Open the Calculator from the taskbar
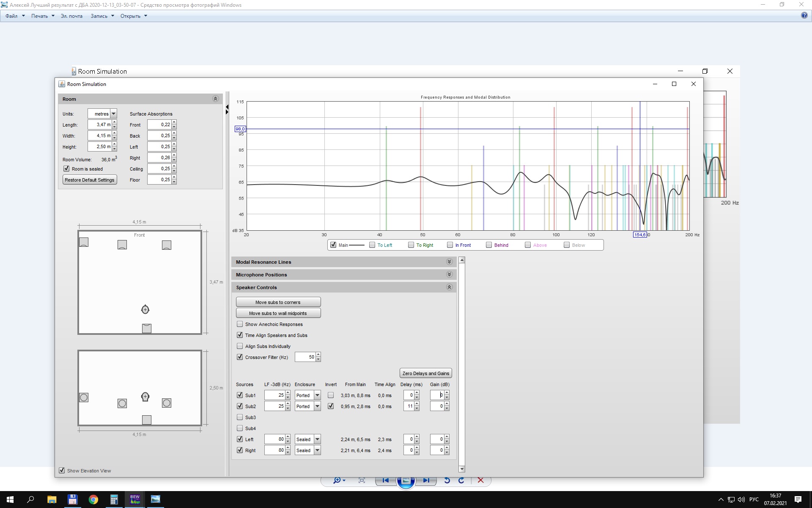This screenshot has width=812, height=508. [114, 500]
